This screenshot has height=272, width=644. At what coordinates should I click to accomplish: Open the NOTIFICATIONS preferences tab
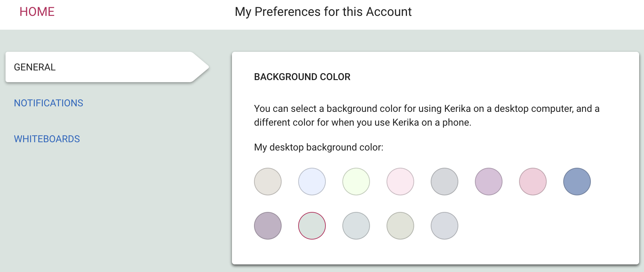point(49,103)
